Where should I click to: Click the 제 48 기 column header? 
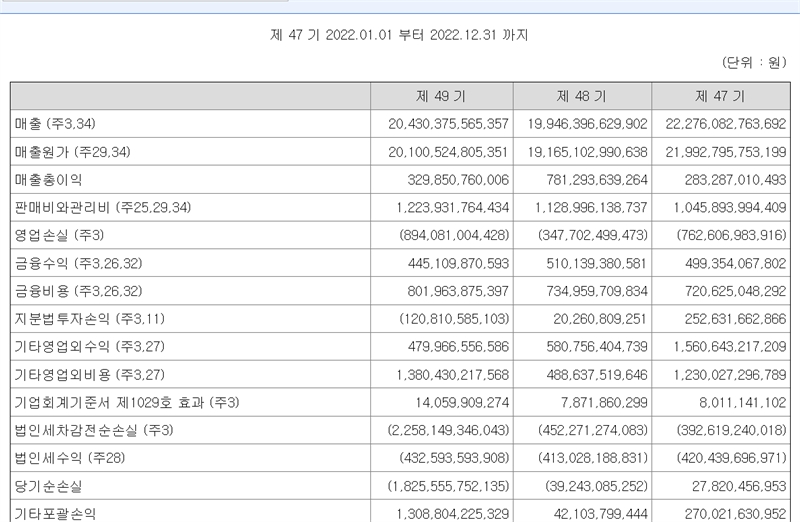pyautogui.click(x=582, y=97)
